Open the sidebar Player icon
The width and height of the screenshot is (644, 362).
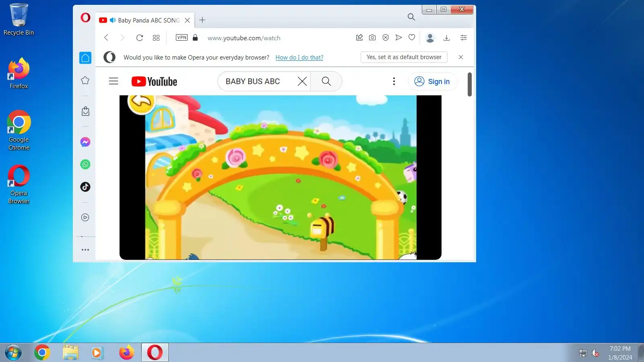coord(85,218)
